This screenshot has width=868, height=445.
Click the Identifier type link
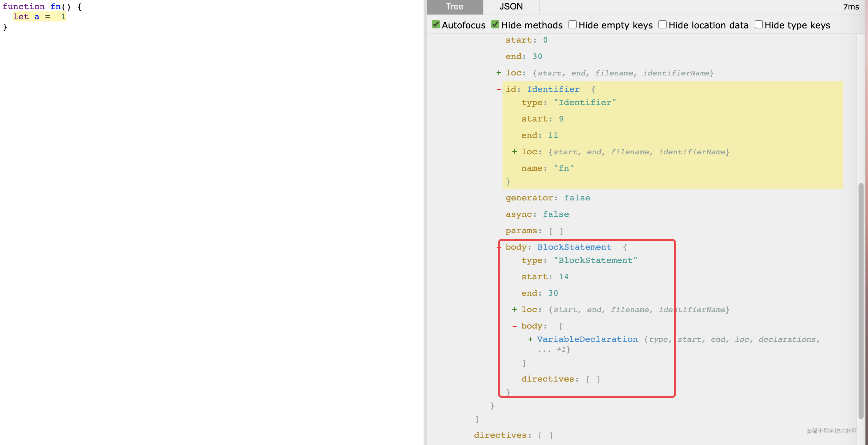coord(553,89)
